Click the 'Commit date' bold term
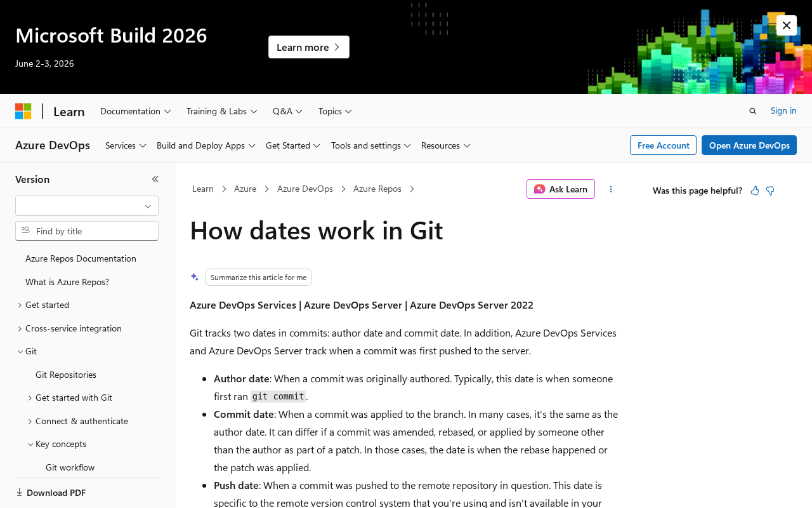 [x=244, y=414]
